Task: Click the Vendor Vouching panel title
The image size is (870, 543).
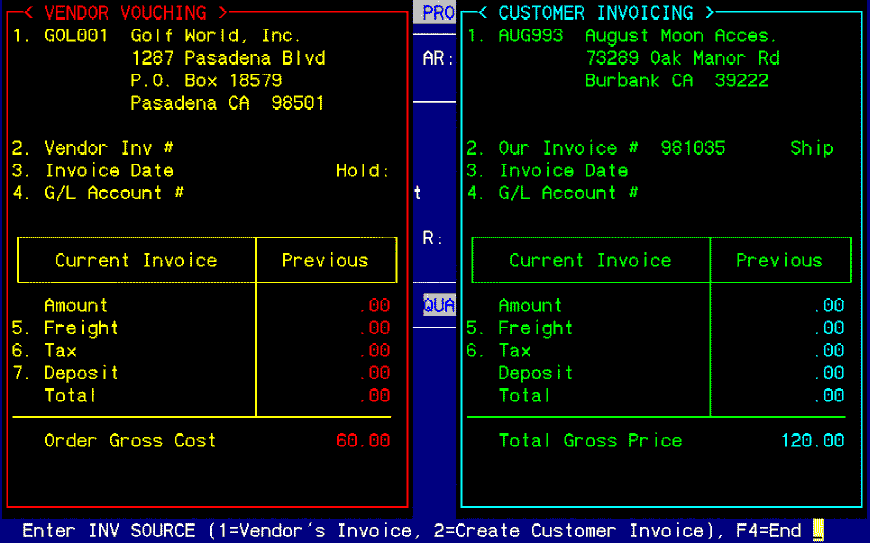Action: (125, 13)
